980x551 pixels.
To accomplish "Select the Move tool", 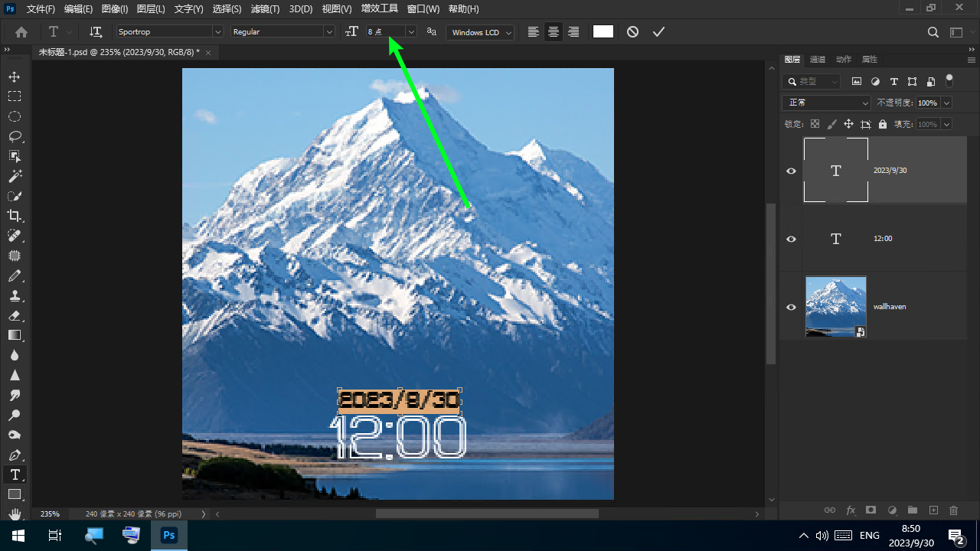I will coord(15,77).
